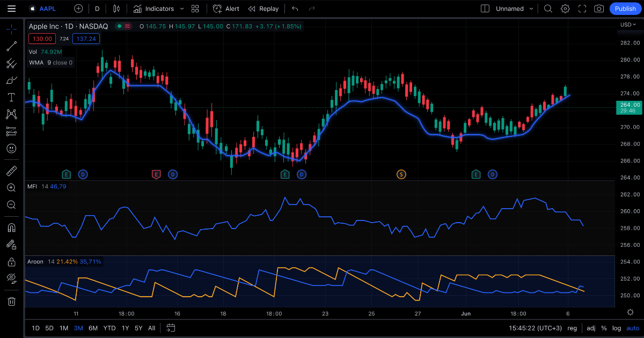Open chart settings gear
Viewport: 644px width, 338px height.
pyautogui.click(x=565, y=9)
